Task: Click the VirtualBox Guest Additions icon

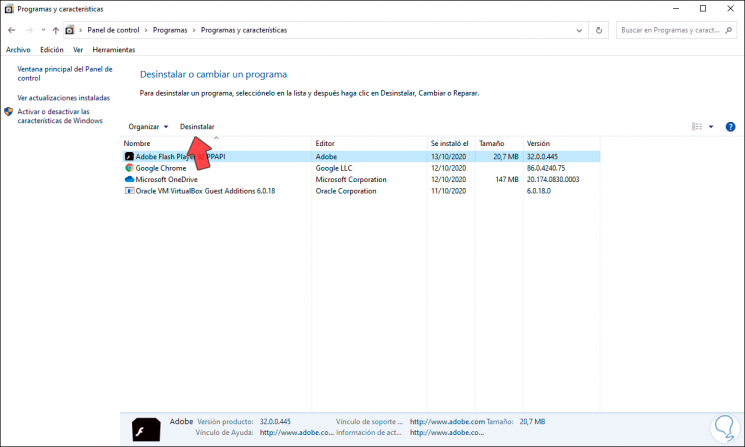Action: [x=129, y=190]
